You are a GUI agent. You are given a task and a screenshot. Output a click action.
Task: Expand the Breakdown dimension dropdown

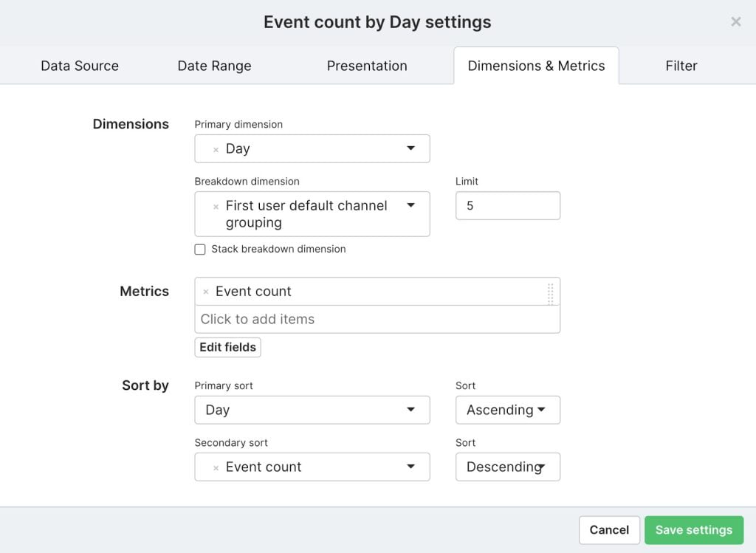[x=410, y=205]
